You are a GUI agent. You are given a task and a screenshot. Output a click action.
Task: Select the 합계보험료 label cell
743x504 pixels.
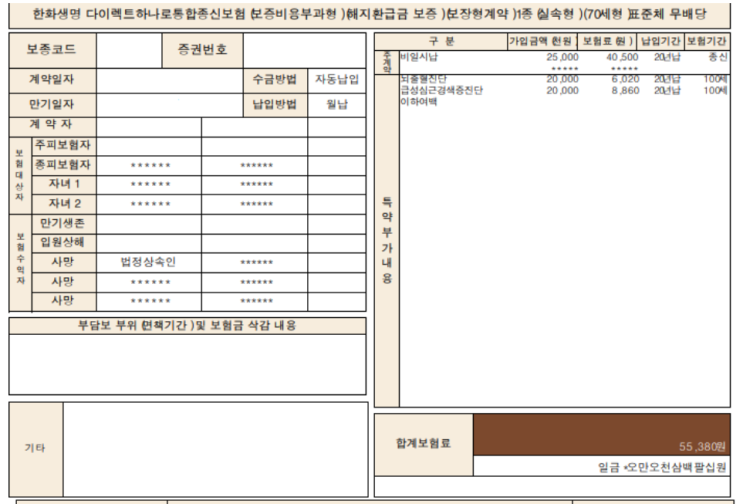pyautogui.click(x=424, y=444)
